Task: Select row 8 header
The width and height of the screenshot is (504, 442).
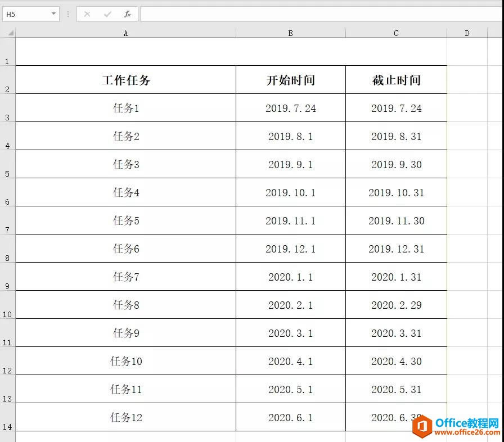Action: point(7,249)
